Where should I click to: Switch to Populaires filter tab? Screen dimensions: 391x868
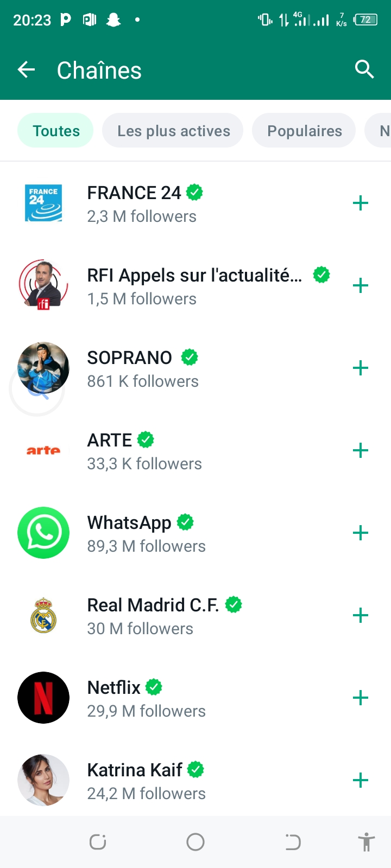pos(304,131)
